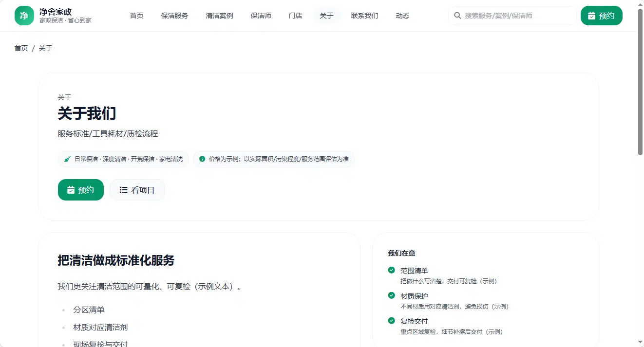
Task: Click the header 预约 button
Action: (602, 16)
